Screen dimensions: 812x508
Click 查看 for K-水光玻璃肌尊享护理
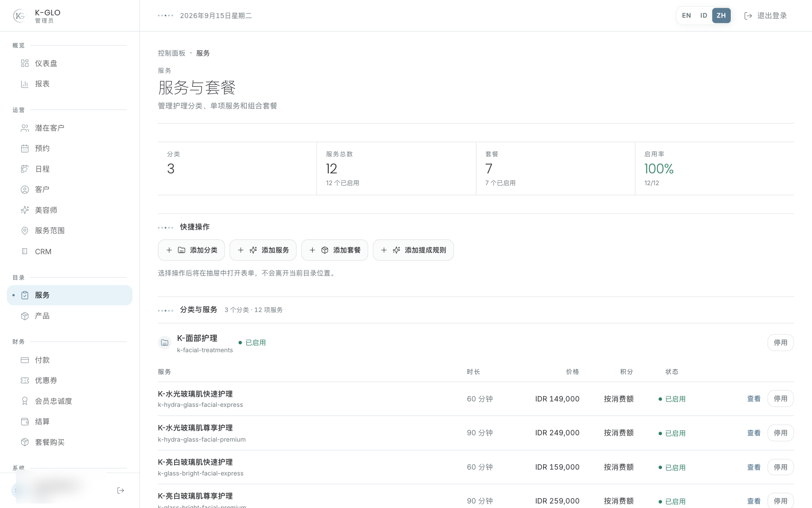point(754,433)
